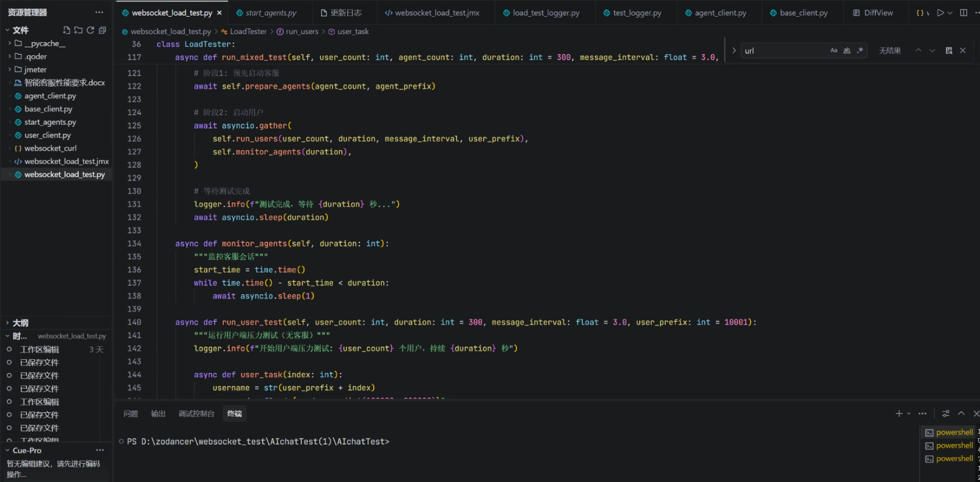The image size is (980, 482).
Task: Switch to the load_test_logger.py tab
Action: (x=545, y=13)
